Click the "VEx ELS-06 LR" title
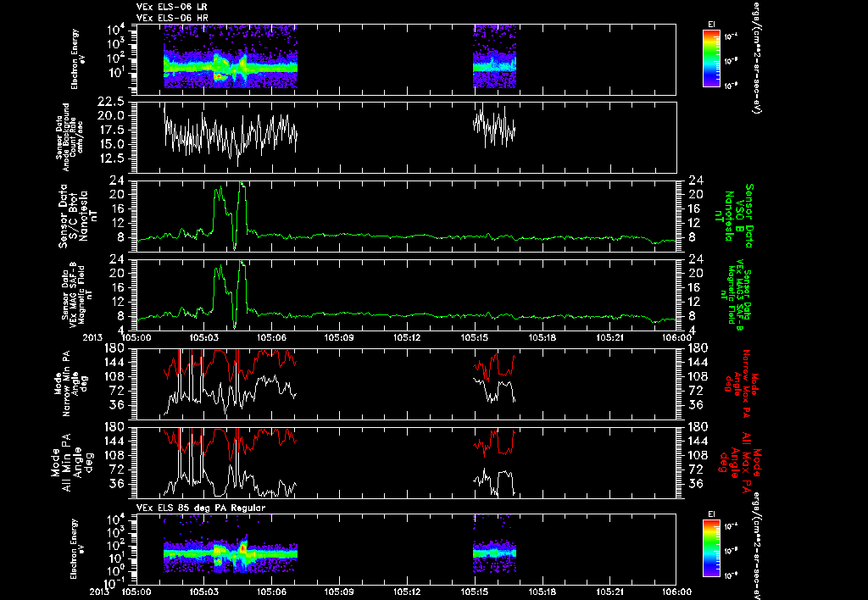The image size is (868, 600). (x=172, y=7)
